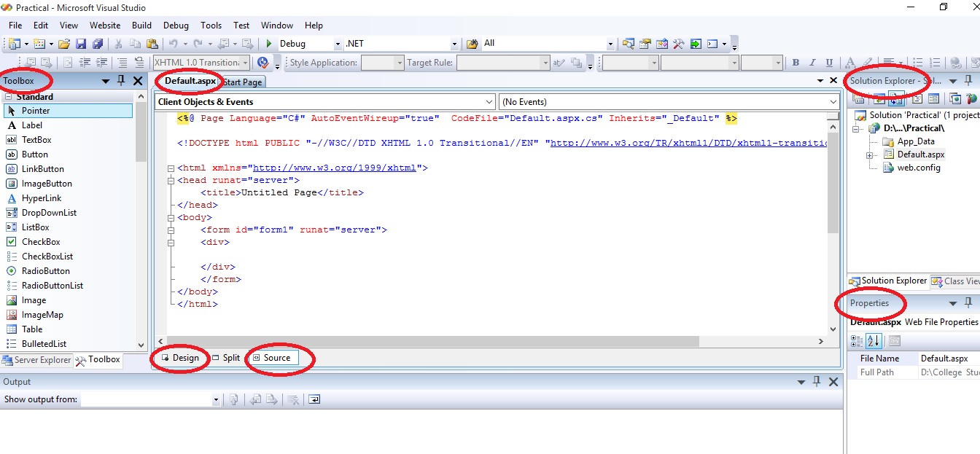Click the numbered list icon in formatting toolbar
Screen dimensions: 980x454
[935, 63]
